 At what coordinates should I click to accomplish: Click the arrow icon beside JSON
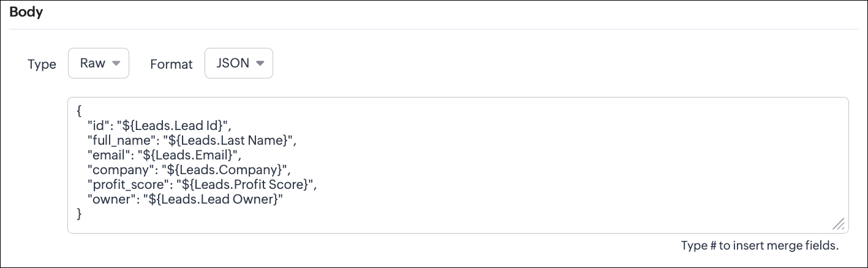pos(260,64)
